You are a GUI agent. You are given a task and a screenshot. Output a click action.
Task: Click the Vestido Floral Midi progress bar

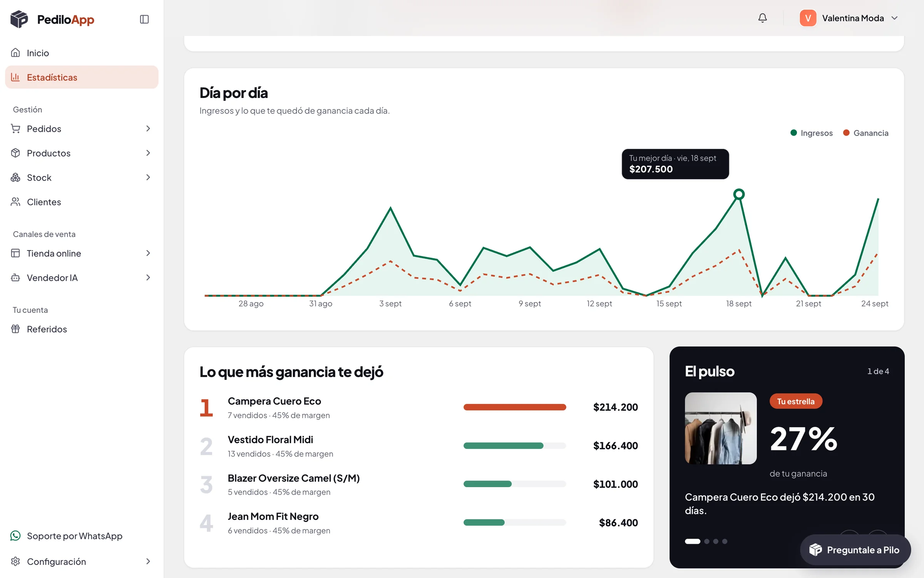click(x=515, y=446)
